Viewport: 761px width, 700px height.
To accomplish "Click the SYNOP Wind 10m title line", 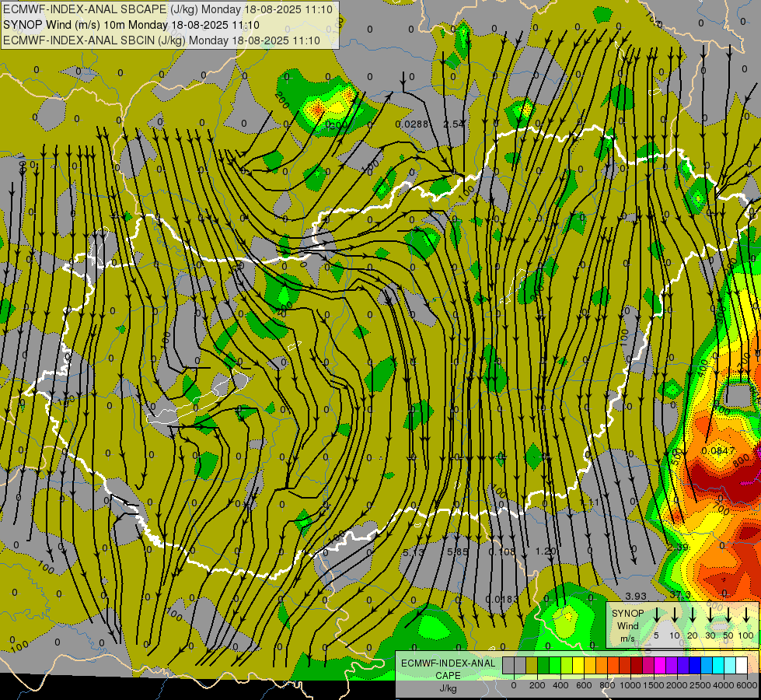I will (x=131, y=25).
